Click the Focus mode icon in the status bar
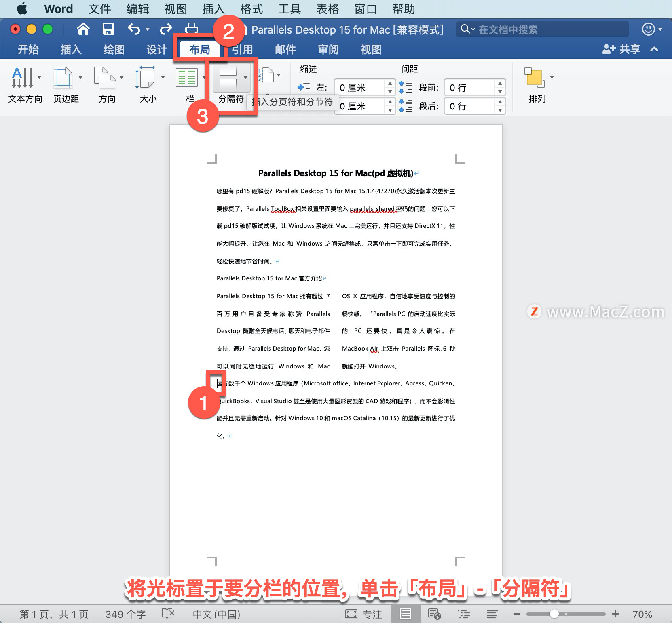The width and height of the screenshot is (672, 623). [x=351, y=614]
